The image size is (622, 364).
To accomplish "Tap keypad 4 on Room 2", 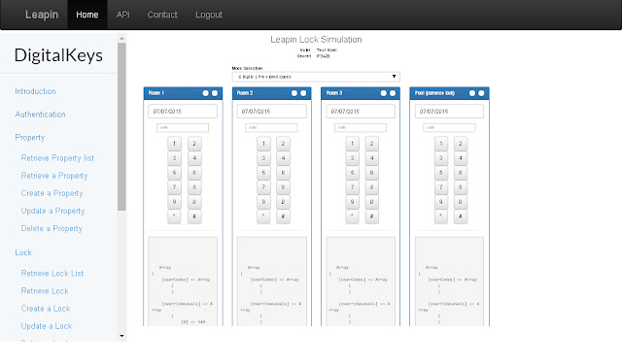I will click(x=283, y=158).
